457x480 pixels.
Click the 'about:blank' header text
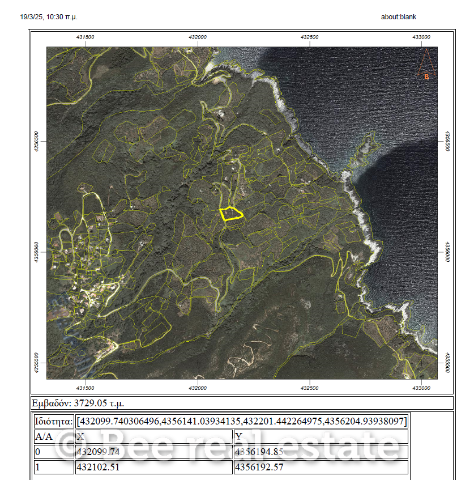coord(398,17)
